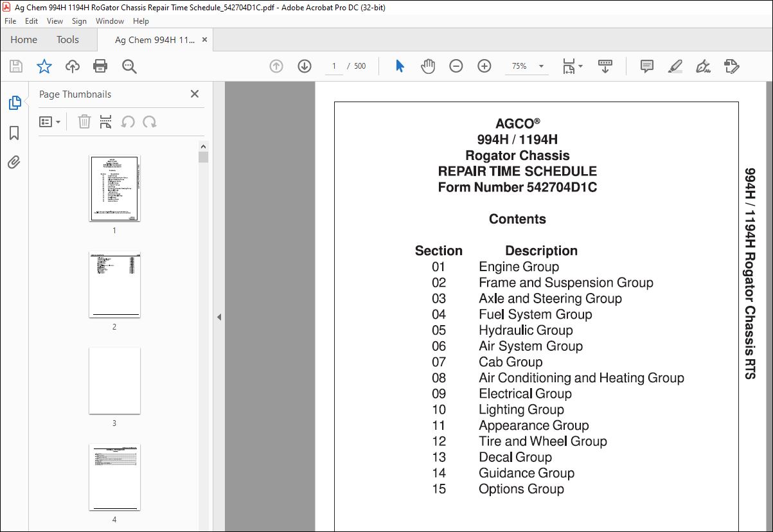Click 'Guidance Group' text
This screenshot has height=532, width=773.
pos(526,473)
